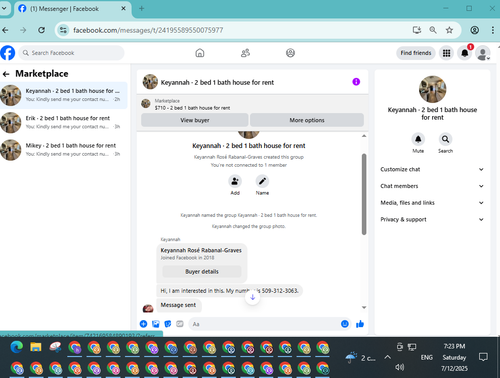Search in conversation using the magnifier icon

point(445,139)
